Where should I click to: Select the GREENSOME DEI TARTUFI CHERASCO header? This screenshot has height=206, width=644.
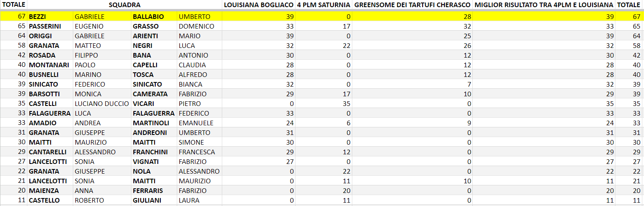click(x=412, y=5)
